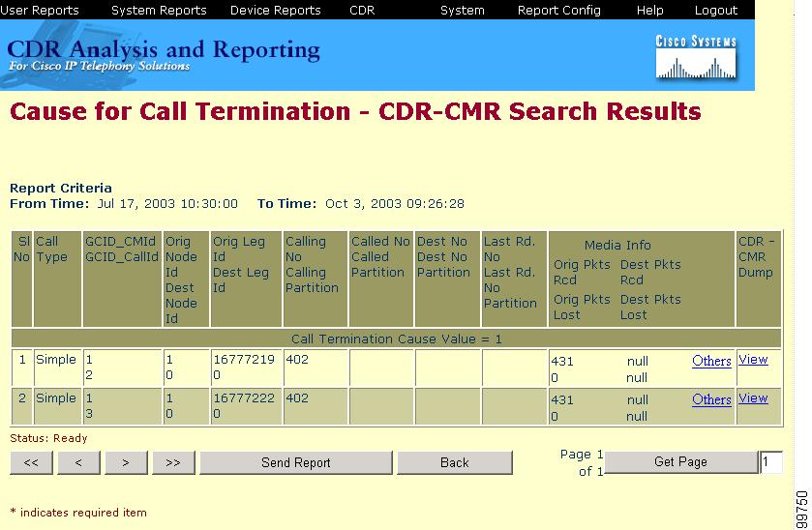The width and height of the screenshot is (812, 530).
Task: Open the System menu
Action: [x=462, y=10]
